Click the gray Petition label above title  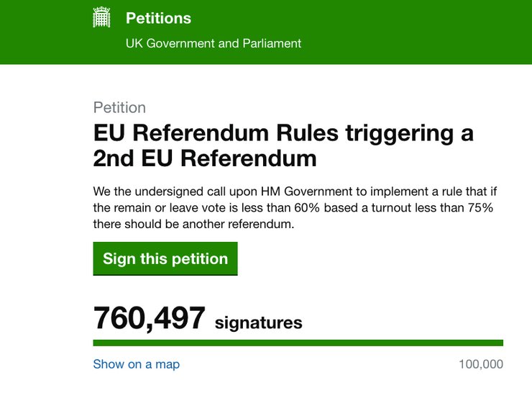point(119,108)
